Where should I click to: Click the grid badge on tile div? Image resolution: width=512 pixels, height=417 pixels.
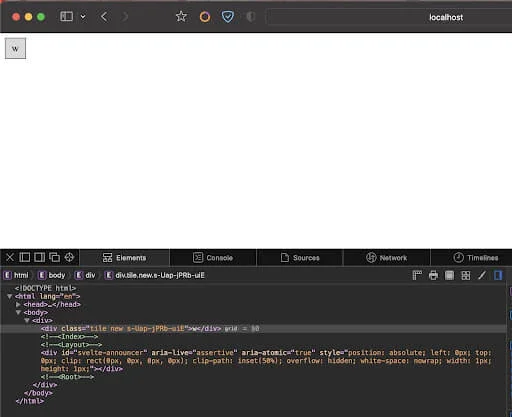click(231, 329)
